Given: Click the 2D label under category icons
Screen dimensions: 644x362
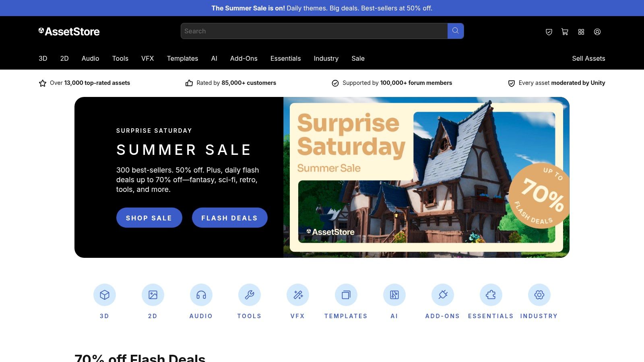Looking at the screenshot, I should [153, 316].
